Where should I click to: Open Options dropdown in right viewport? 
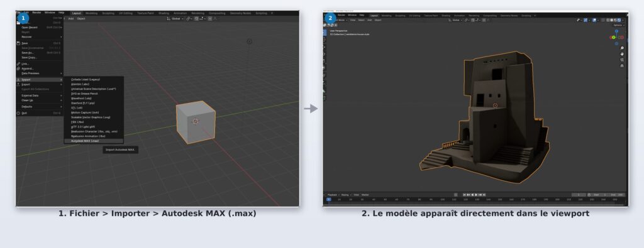click(x=619, y=25)
